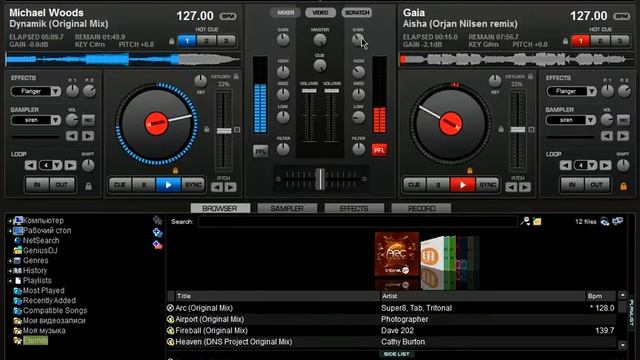Screen dimensions: 640x360
Task: Click the headphone cue knob
Action: click(320, 65)
